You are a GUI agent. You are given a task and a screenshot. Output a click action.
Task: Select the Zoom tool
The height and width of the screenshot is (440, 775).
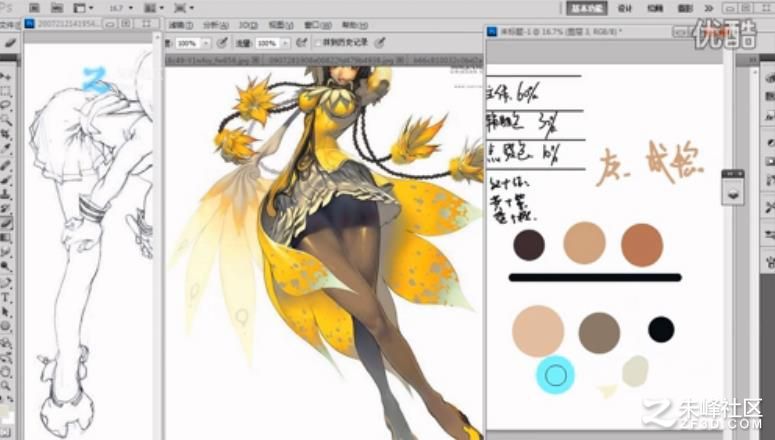[6, 386]
